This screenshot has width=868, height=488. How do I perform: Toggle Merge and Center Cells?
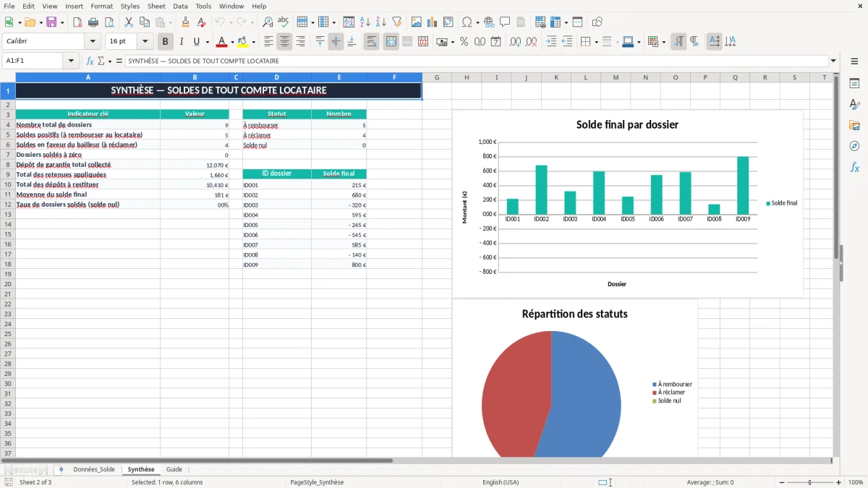tap(391, 42)
